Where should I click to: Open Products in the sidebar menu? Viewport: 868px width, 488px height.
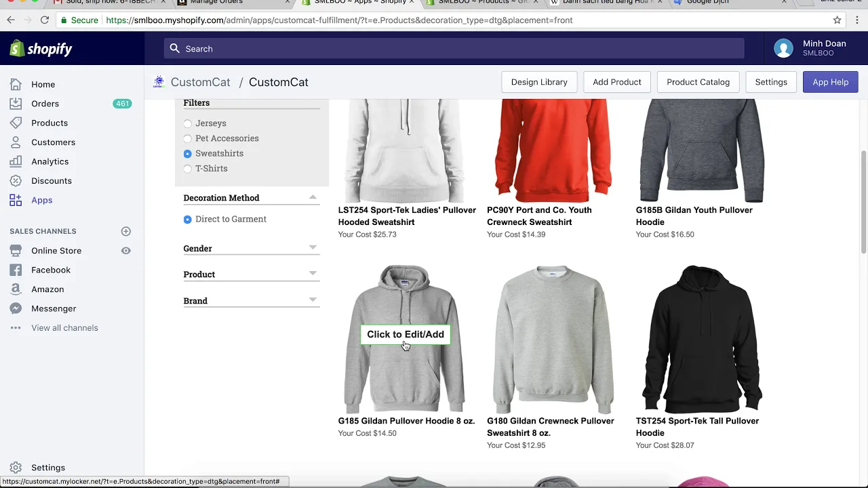click(50, 123)
